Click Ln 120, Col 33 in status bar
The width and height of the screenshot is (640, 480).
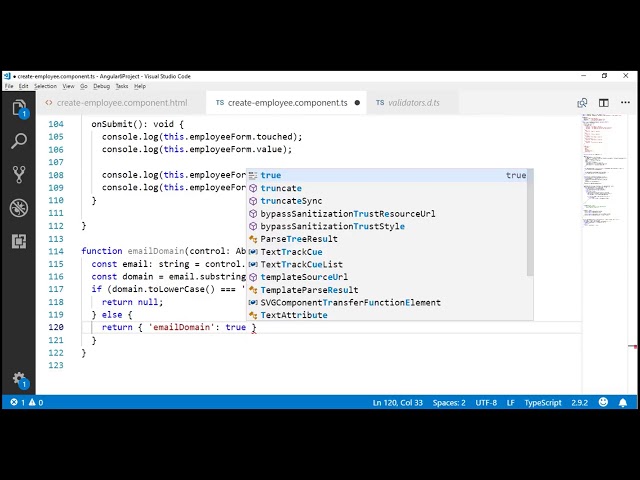398,403
